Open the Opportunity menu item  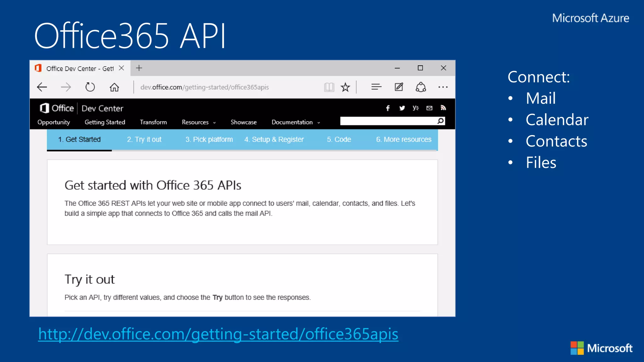pos(53,122)
